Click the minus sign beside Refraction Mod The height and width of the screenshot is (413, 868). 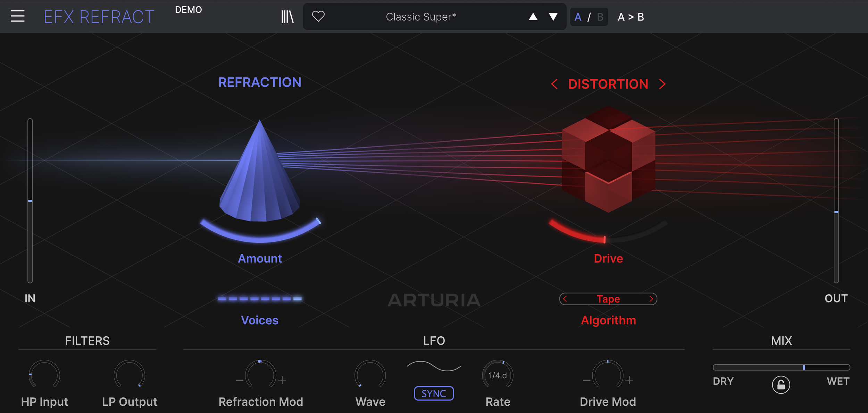point(240,380)
